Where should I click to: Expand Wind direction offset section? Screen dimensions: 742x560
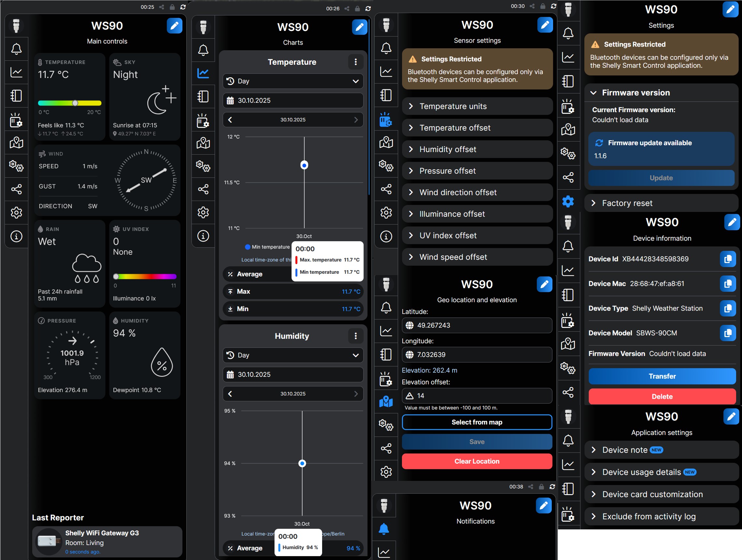477,192
